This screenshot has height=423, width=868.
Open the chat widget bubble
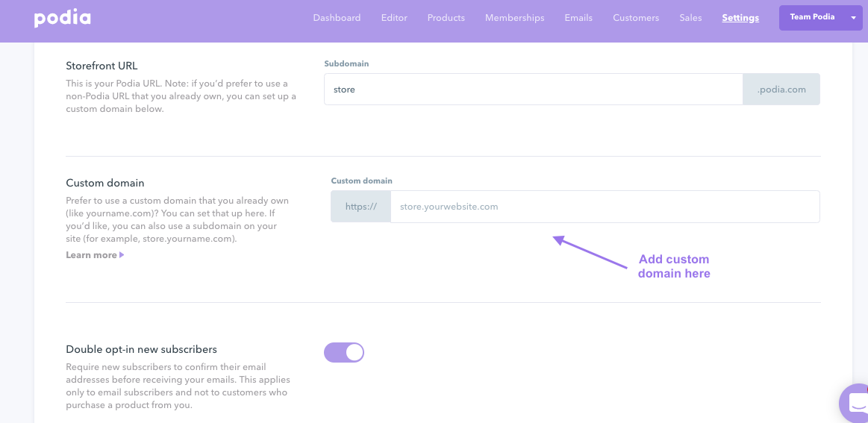click(x=855, y=403)
